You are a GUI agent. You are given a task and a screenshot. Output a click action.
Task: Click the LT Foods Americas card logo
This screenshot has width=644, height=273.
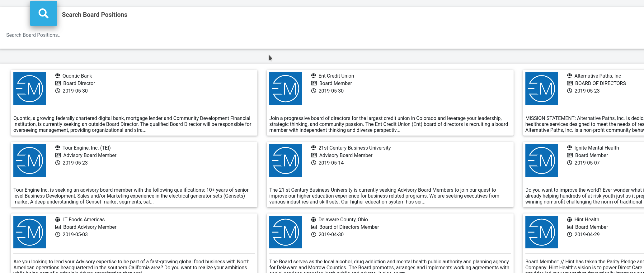[x=30, y=232]
